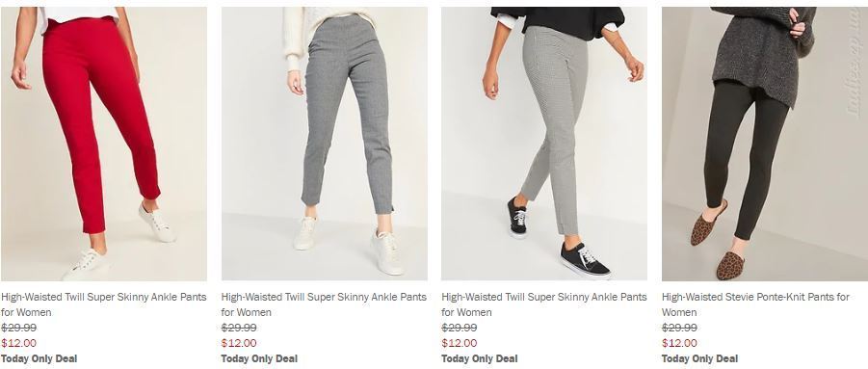868x369 pixels.
Task: Click the black sneakers in the third photo
Action: [x=558, y=239]
